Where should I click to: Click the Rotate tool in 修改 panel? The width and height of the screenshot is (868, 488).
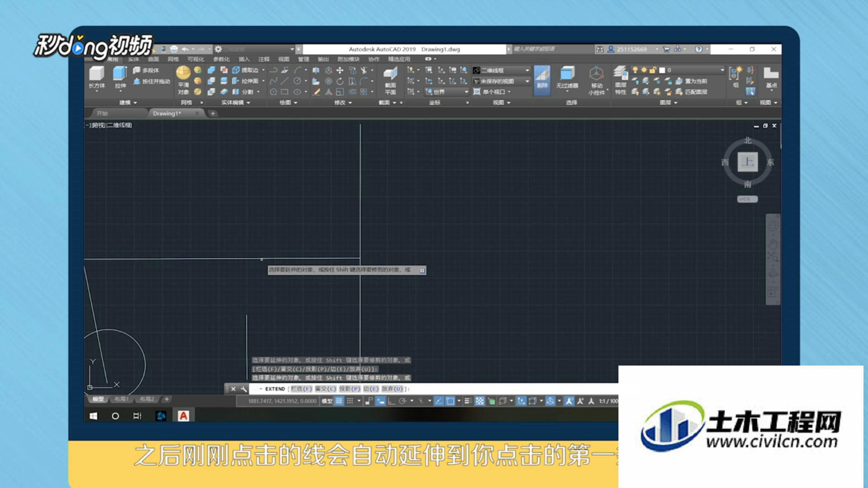340,81
